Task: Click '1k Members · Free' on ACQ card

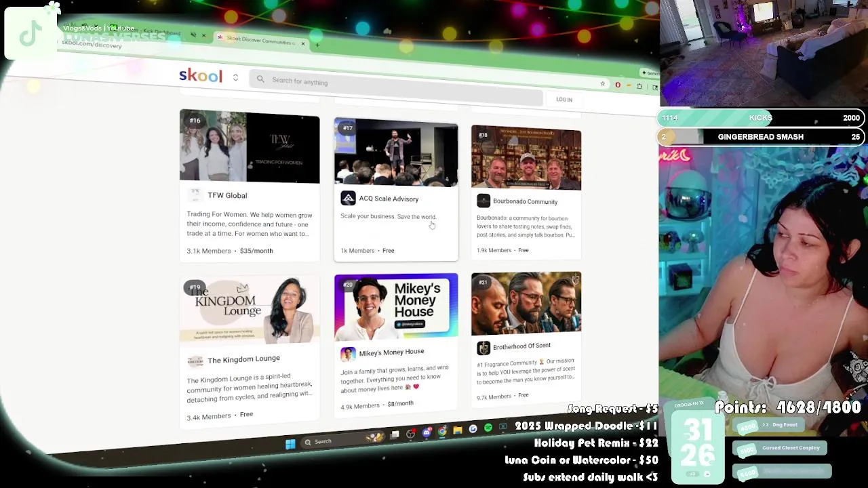Action: pyautogui.click(x=367, y=251)
